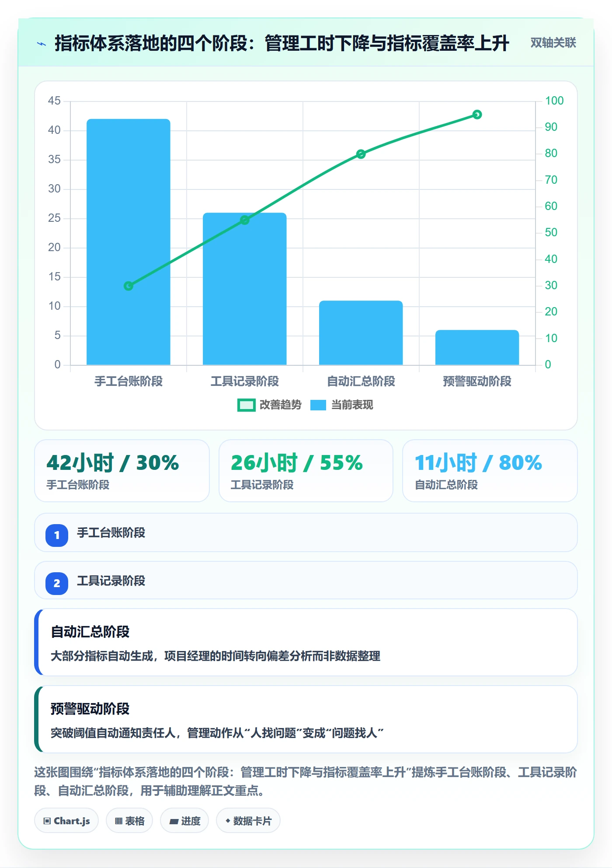The width and height of the screenshot is (612, 868).
Task: Click the lightning bolt icon beside the title
Action: 42,44
